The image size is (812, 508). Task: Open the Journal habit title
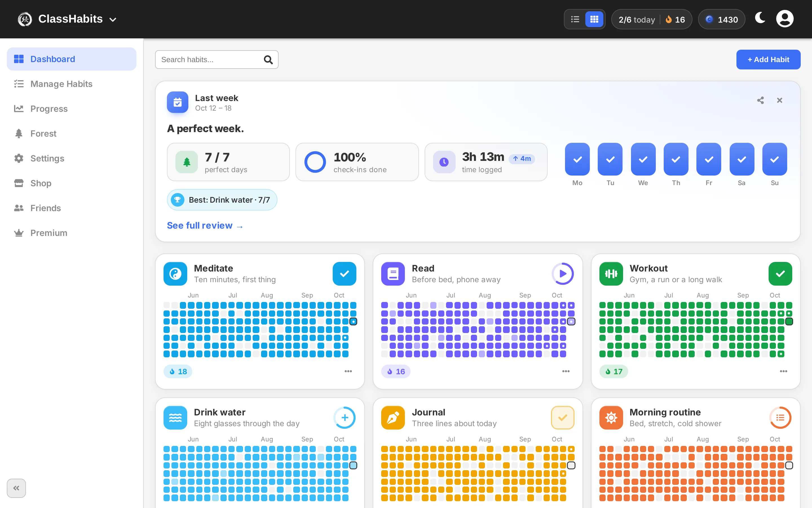click(429, 412)
